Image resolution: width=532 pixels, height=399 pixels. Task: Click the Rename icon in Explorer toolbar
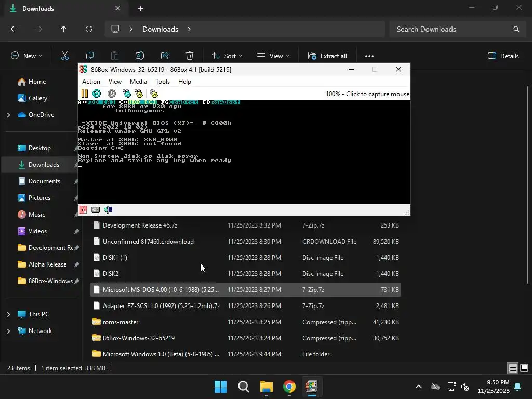pos(140,56)
